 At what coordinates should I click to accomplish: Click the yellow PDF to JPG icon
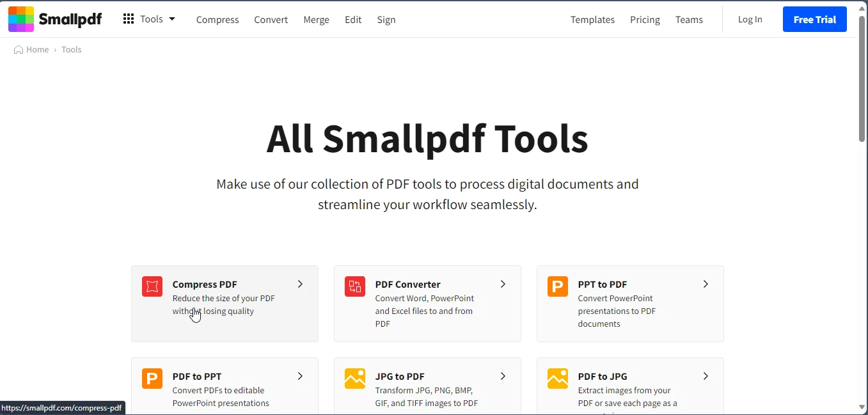558,379
